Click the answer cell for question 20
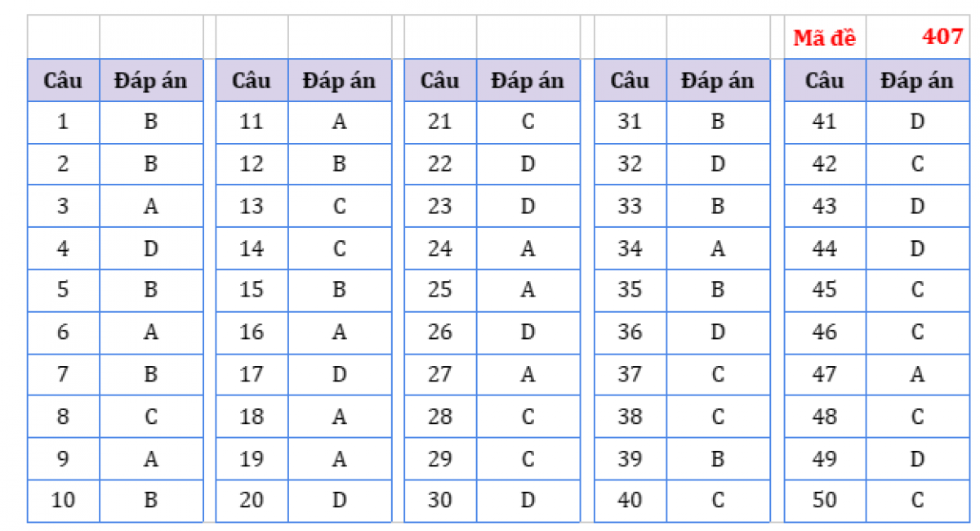This screenshot has width=980, height=531. [x=340, y=501]
